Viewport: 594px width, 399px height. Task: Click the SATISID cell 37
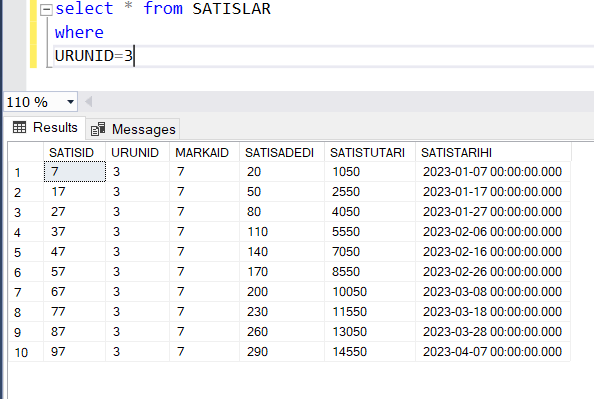click(75, 232)
